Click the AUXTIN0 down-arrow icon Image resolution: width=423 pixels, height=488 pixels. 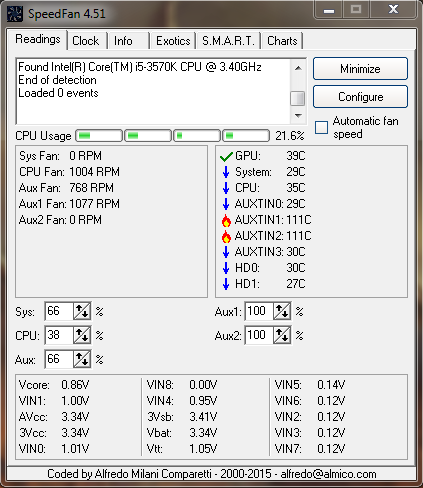(x=226, y=204)
